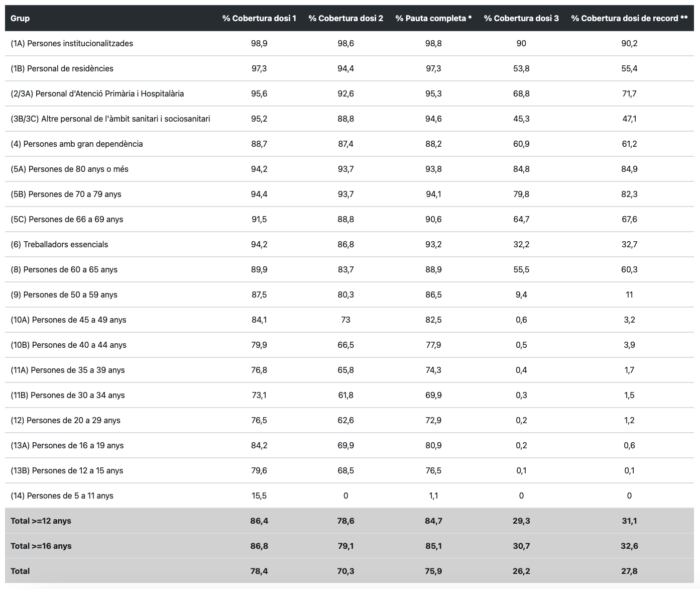700x589 pixels.
Task: Click the 15,5 value in dosi 1 column
Action: [259, 496]
